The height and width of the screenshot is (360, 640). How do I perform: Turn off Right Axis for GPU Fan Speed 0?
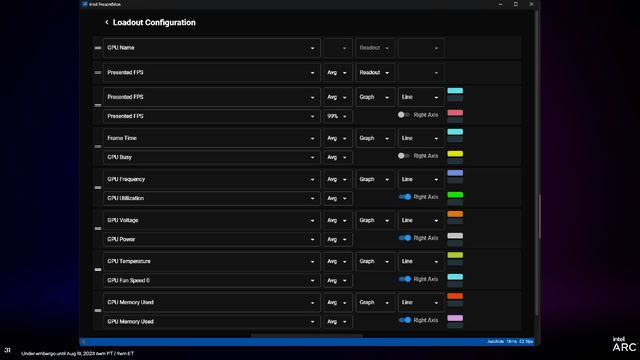[404, 279]
